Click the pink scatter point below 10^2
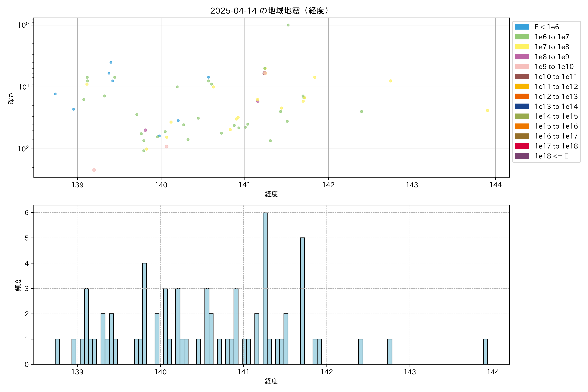Viewport: 588px width, 392px height. point(94,170)
